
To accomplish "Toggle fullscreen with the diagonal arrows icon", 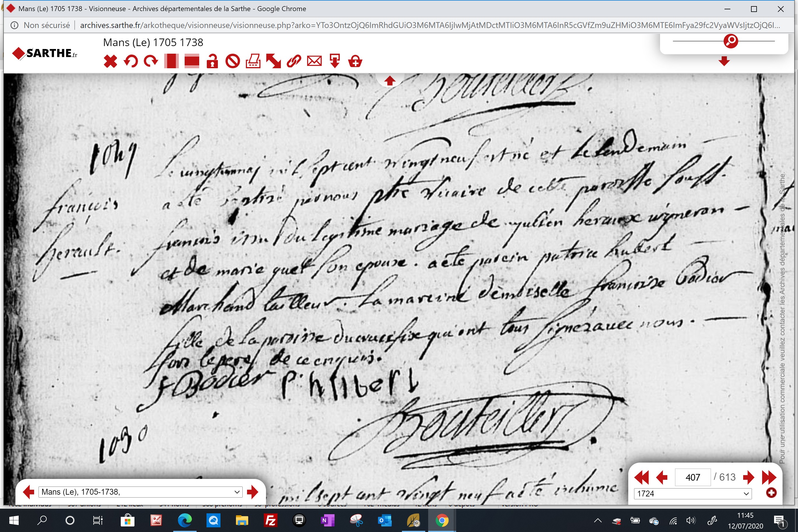I will (274, 62).
